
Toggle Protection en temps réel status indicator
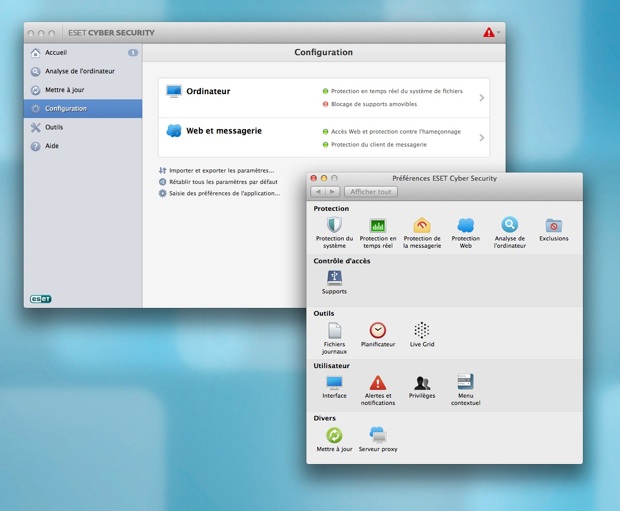[325, 91]
